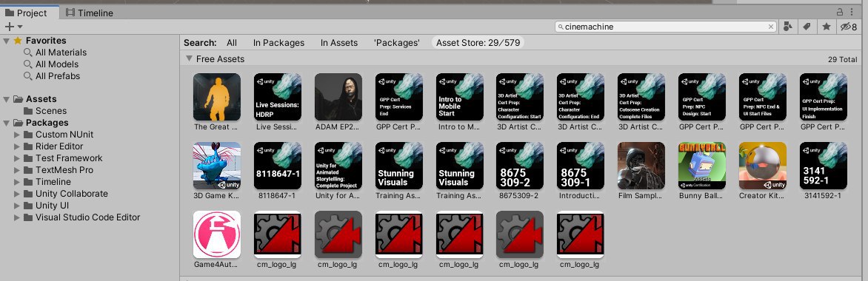Expand the Rider Editor package arrow

[16, 146]
